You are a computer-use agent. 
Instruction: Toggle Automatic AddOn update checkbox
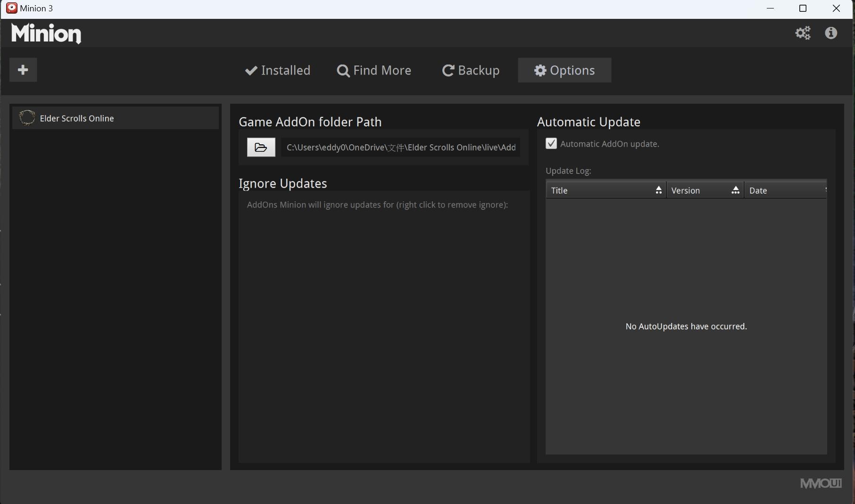(551, 144)
